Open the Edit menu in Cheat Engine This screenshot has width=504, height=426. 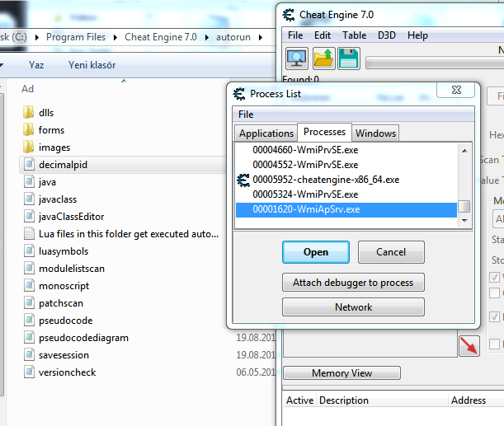[323, 35]
